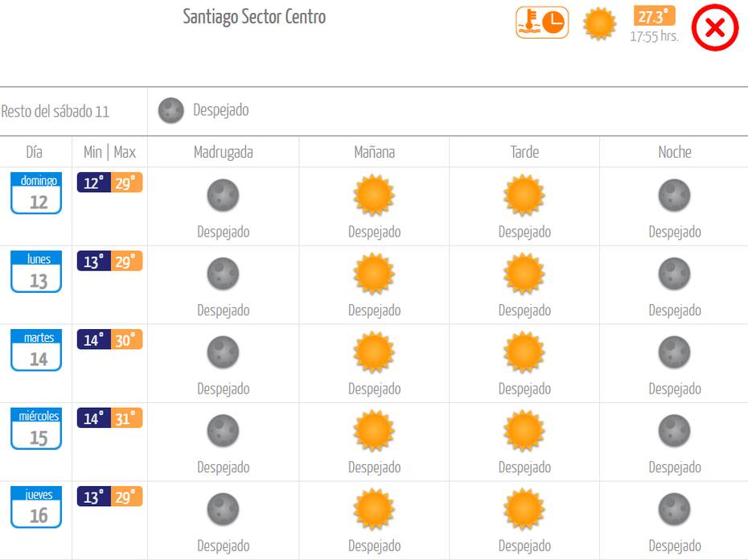Image resolution: width=748 pixels, height=560 pixels.
Task: Select the lunes 13 date badge
Action: (36, 271)
